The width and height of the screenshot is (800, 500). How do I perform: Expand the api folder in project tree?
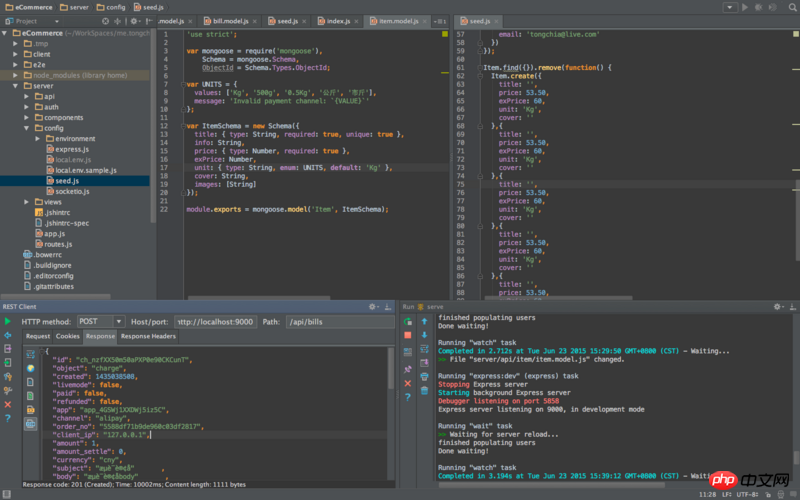tap(27, 96)
